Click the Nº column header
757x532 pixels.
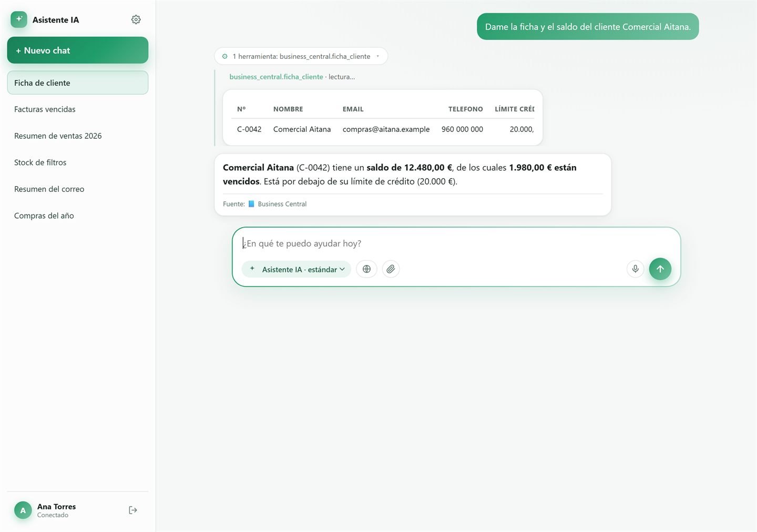coord(241,109)
